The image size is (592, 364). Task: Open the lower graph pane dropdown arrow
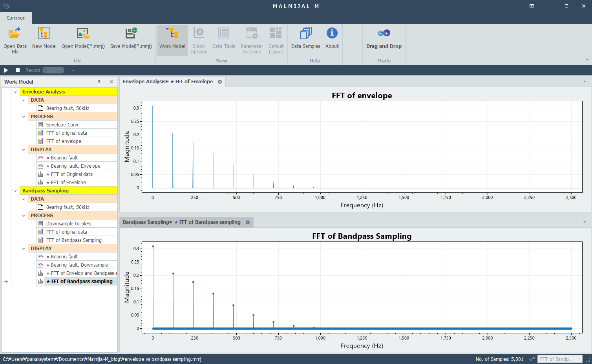tap(585, 222)
